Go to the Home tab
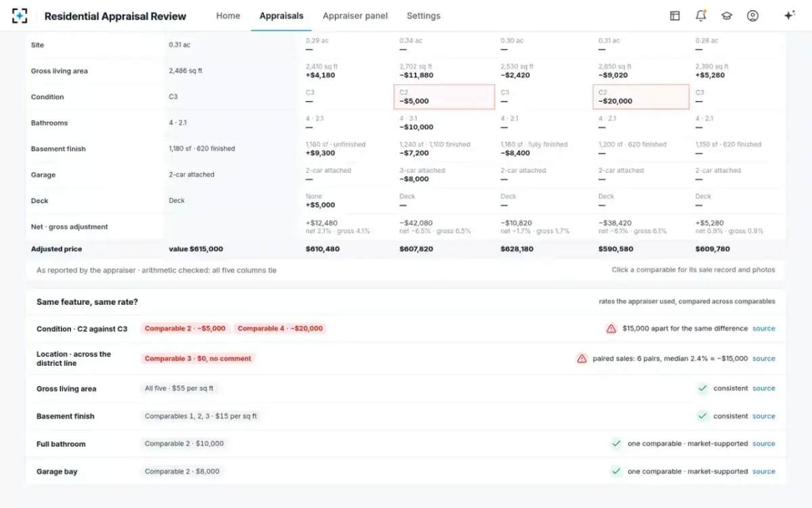 point(228,16)
